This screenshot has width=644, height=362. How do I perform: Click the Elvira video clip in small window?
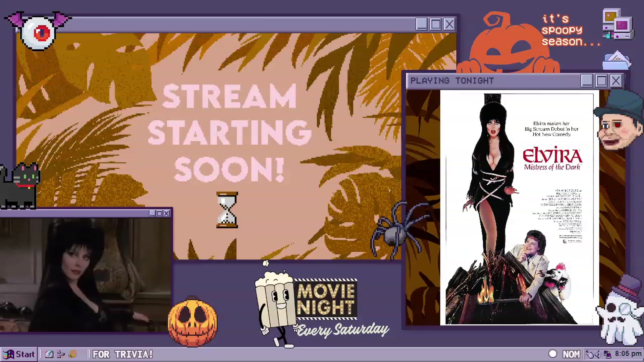click(86, 275)
